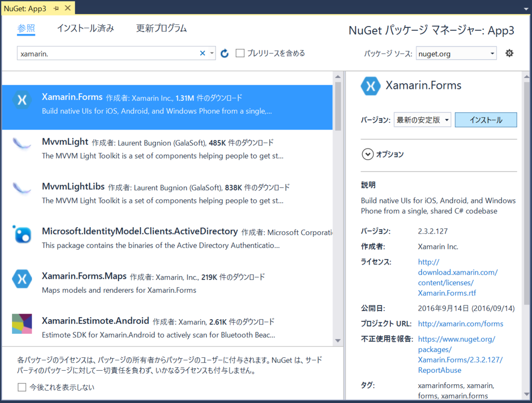The height and width of the screenshot is (403, 532).
Task: Click the package list scroll up arrow
Action: [338, 77]
